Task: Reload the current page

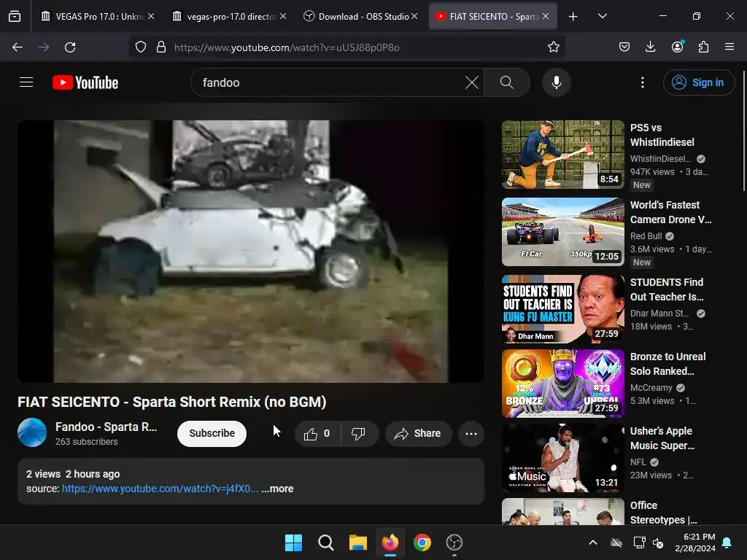Action: point(70,47)
